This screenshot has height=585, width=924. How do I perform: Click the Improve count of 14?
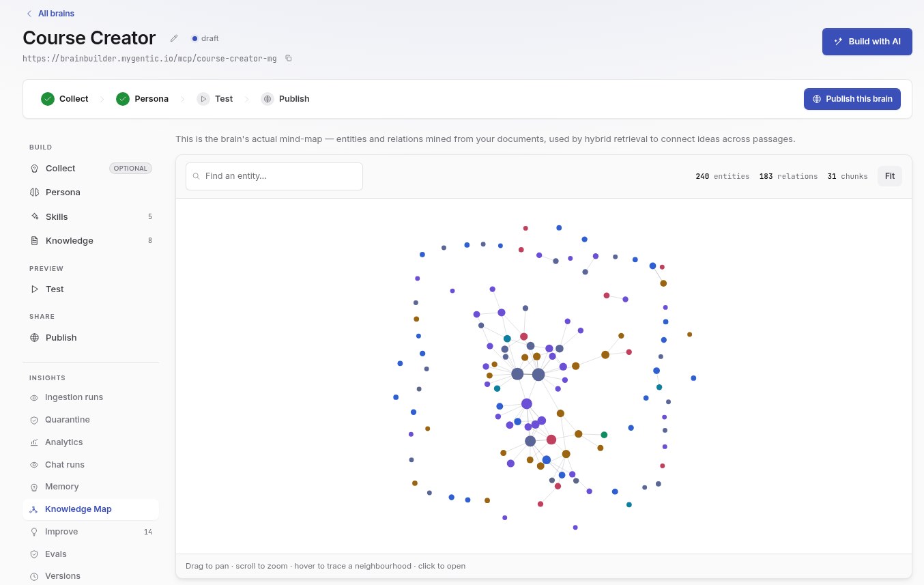[x=148, y=532]
